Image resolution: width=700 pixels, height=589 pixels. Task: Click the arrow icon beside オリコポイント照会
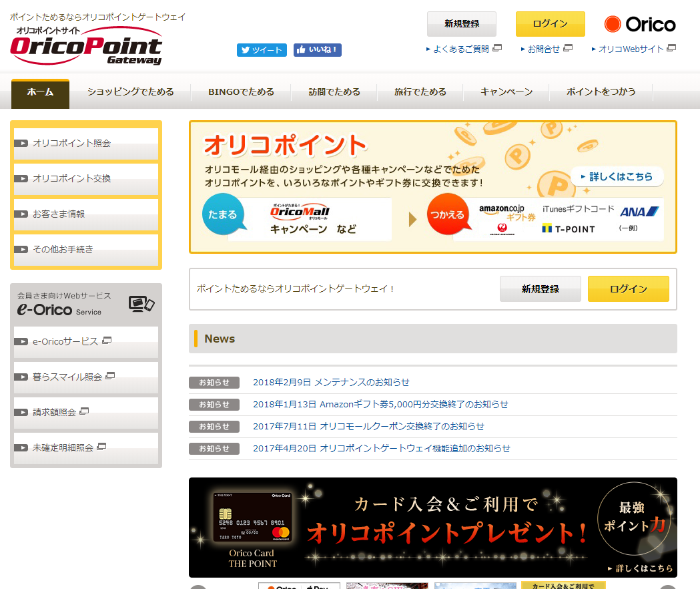tap(21, 143)
